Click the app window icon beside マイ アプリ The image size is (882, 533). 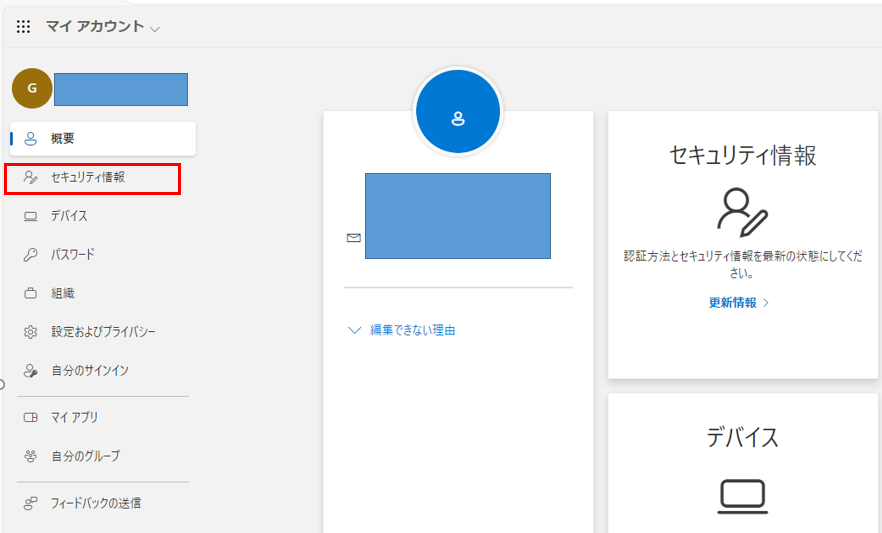pyautogui.click(x=30, y=417)
